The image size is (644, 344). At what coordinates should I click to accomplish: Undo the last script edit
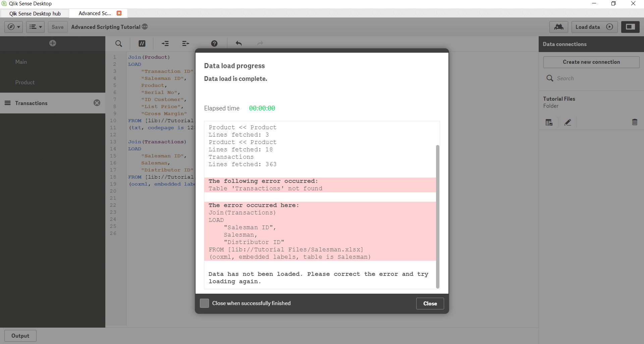(238, 43)
